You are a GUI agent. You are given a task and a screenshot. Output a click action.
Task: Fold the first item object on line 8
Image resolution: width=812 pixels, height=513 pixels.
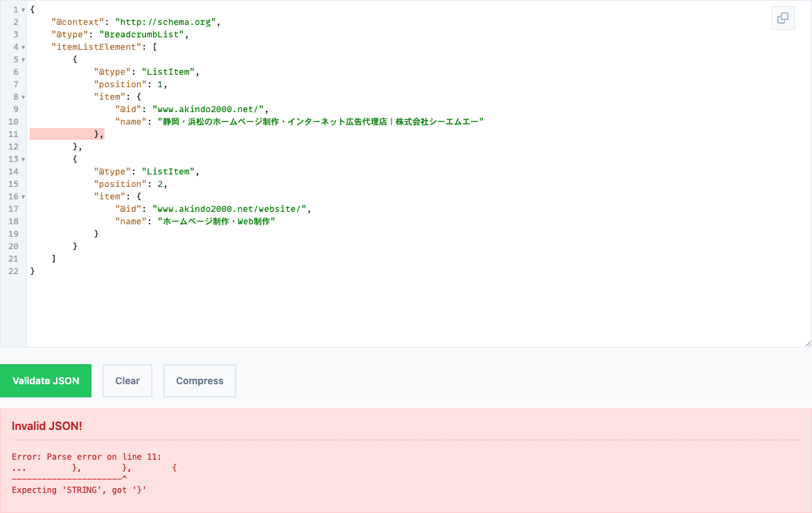pyautogui.click(x=24, y=97)
